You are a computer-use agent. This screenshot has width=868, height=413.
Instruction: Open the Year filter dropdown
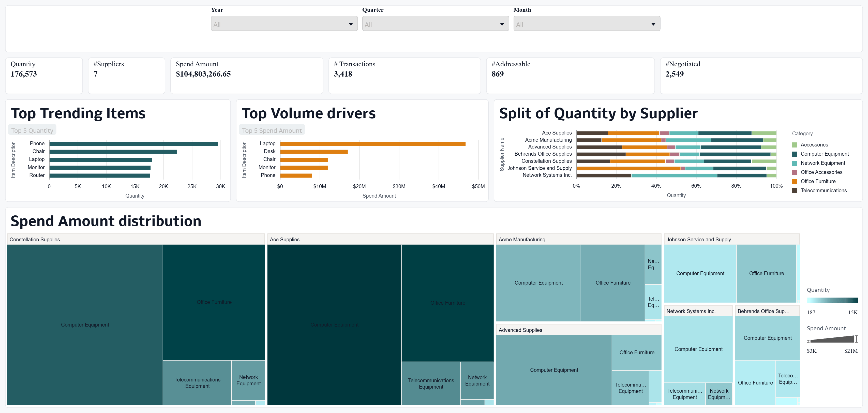click(284, 24)
